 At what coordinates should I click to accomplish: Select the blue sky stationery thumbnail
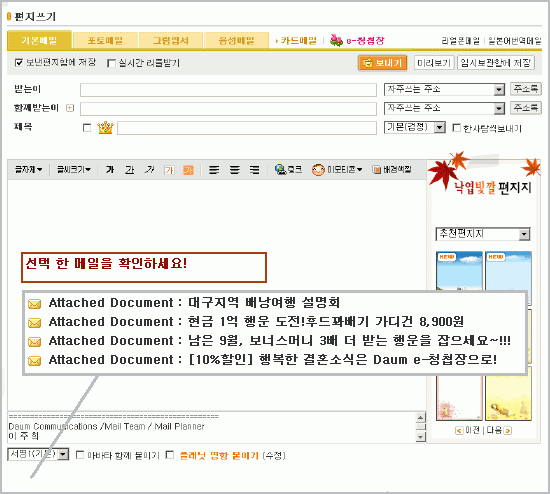[459, 271]
